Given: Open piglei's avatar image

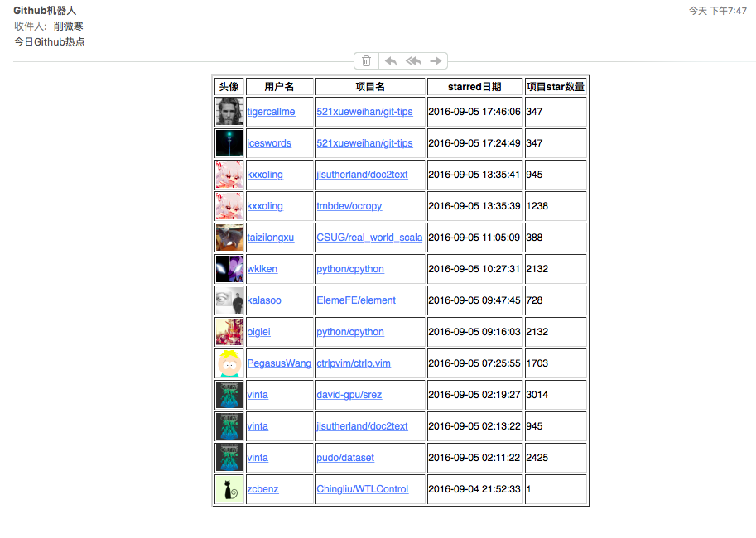Looking at the screenshot, I should pyautogui.click(x=229, y=332).
